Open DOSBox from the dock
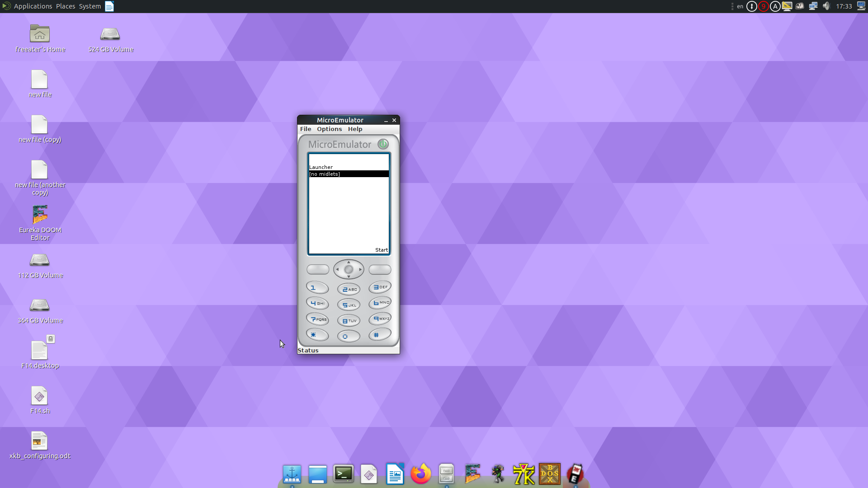The width and height of the screenshot is (868, 488). [549, 474]
